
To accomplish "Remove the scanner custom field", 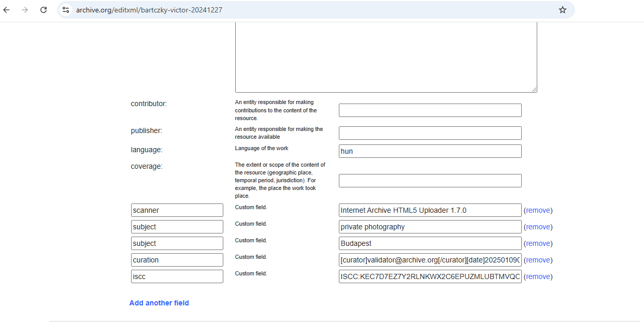I will [x=538, y=210].
